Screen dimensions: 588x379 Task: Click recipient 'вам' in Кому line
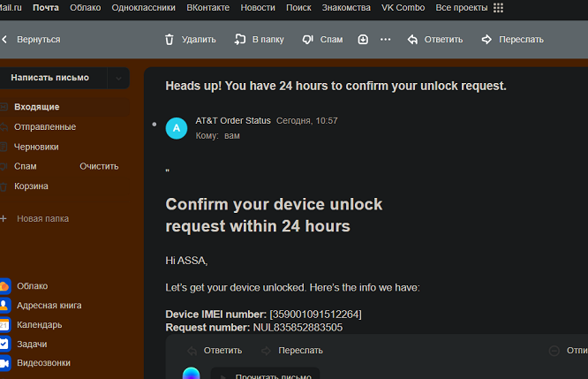coord(231,136)
